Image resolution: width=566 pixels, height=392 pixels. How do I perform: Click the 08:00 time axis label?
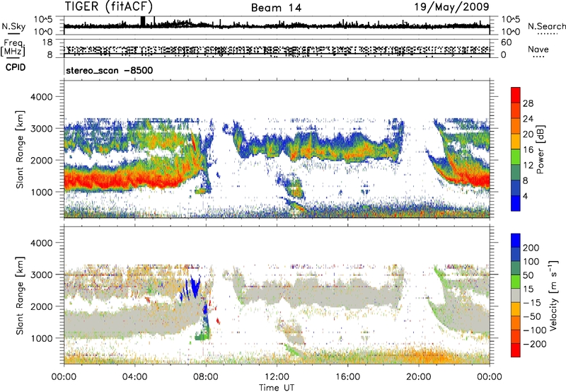point(206,377)
